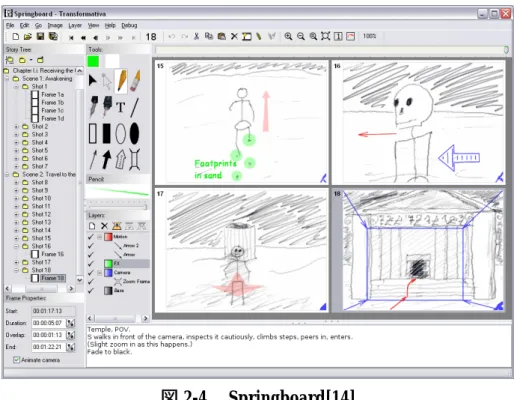The image size is (514, 400).
Task: Collapse Scene 2: Travel node
Action: pos(7,174)
